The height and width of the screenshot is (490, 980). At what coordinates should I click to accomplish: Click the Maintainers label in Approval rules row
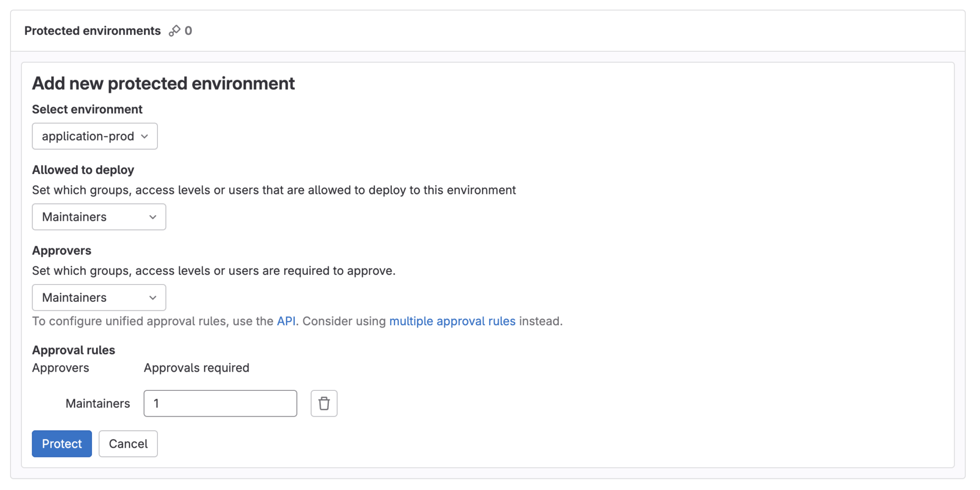(x=98, y=403)
